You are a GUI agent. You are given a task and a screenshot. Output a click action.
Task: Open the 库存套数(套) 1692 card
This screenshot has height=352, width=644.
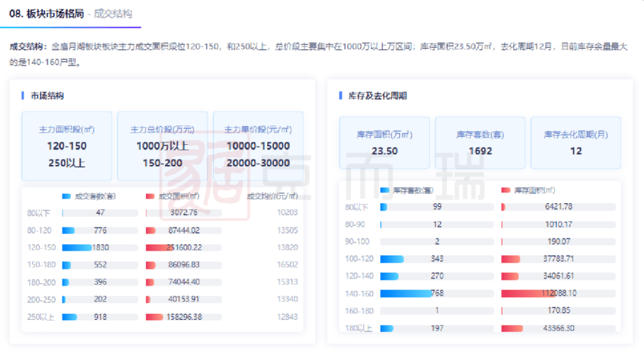(480, 143)
